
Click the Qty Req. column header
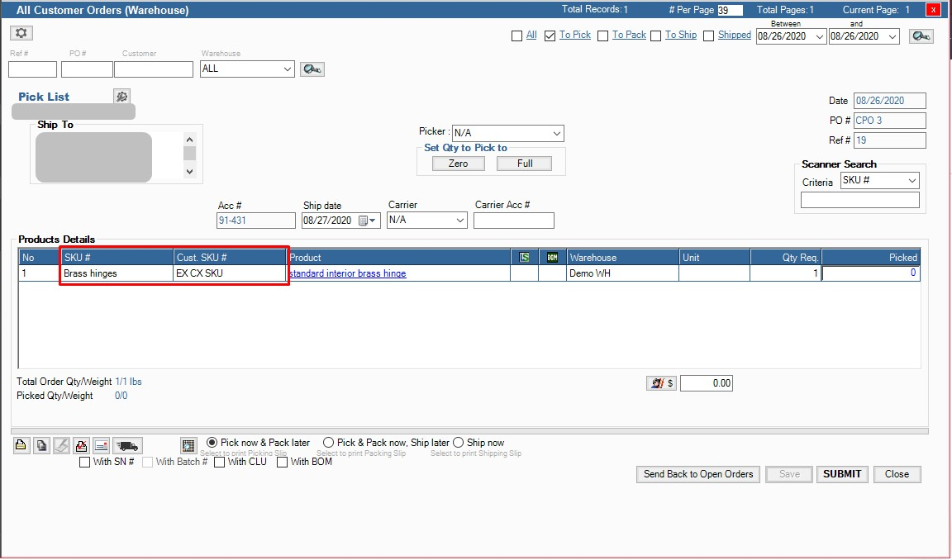tap(785, 258)
